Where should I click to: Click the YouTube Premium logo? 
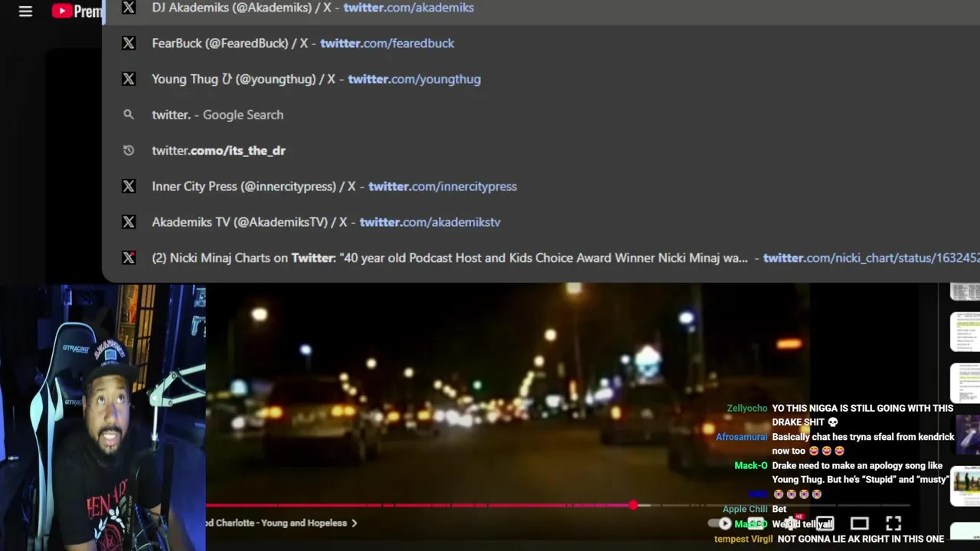(x=77, y=11)
